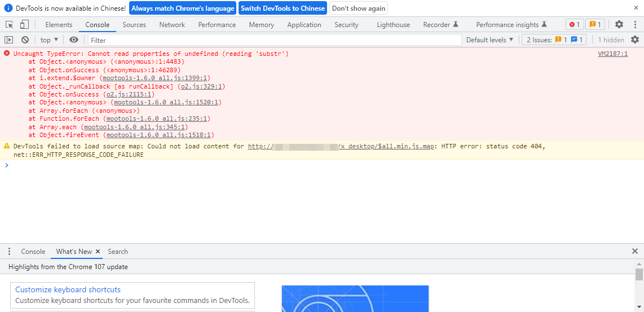
Task: Click Switch DevTools to Chinese button
Action: 283,8
